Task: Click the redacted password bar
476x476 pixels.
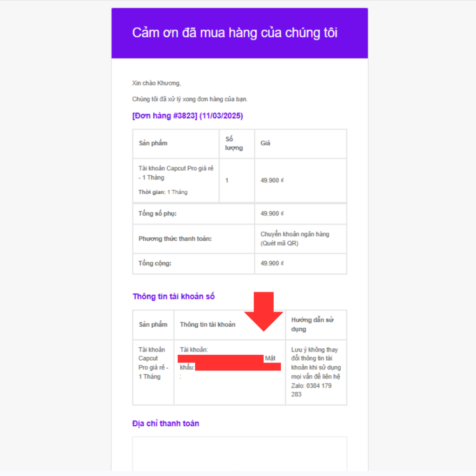Action: pyautogui.click(x=238, y=367)
